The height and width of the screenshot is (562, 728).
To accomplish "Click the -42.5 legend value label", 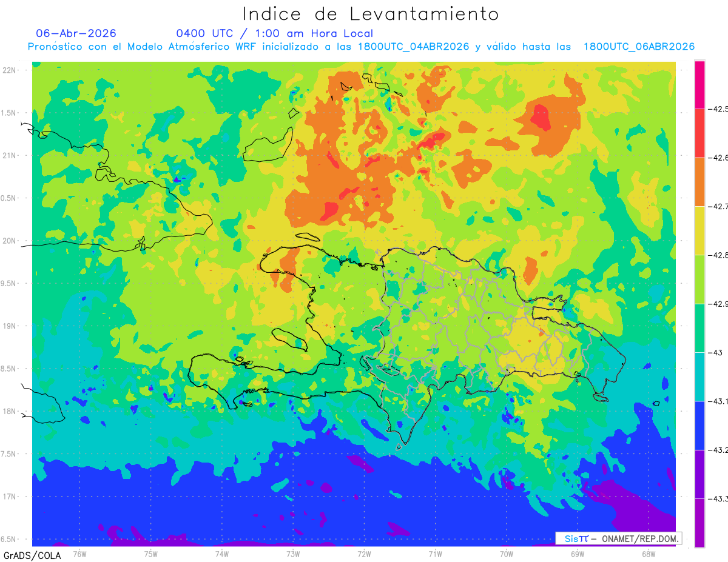I will 718,109.
